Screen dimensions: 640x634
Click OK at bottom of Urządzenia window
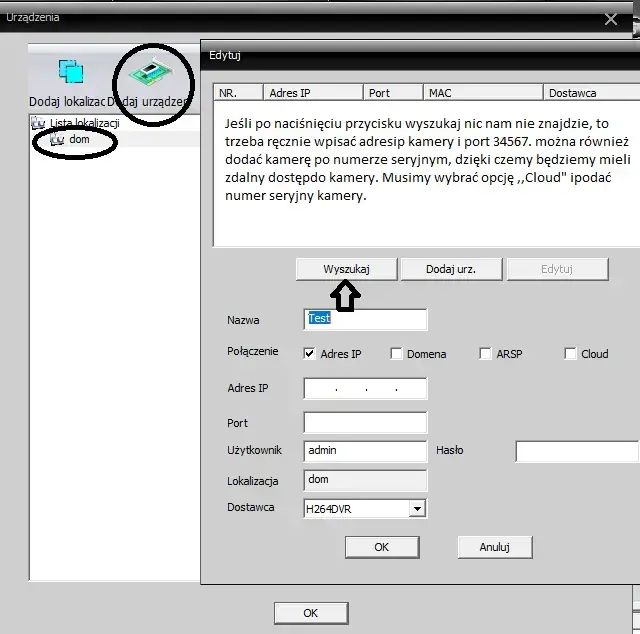(311, 613)
